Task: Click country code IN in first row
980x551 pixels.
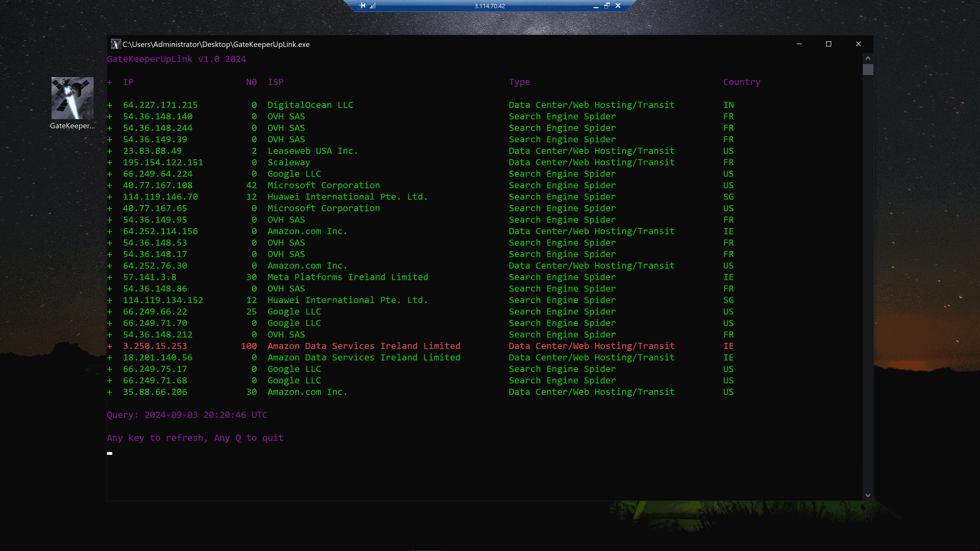Action: (728, 105)
